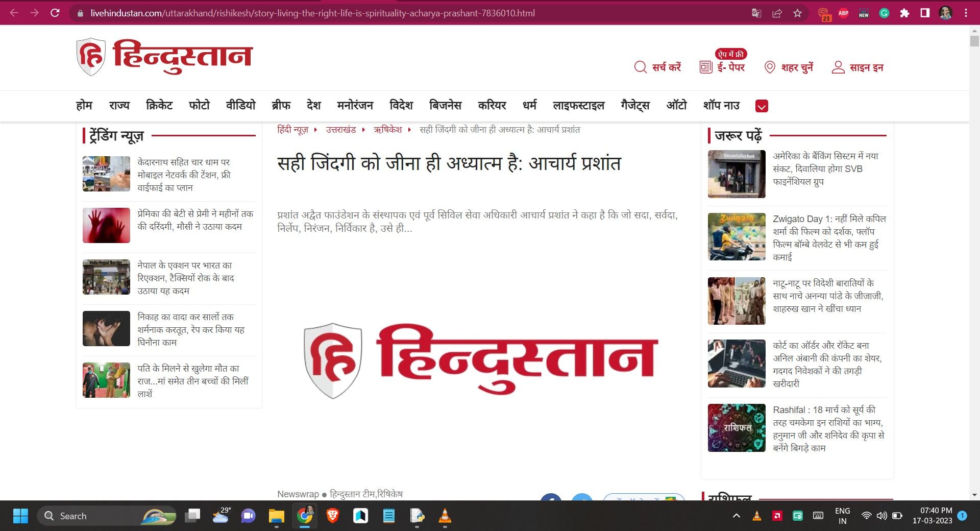Screen dimensions: 980x531
Task: Click the Hindustan logo in header
Action: pyautogui.click(x=164, y=57)
